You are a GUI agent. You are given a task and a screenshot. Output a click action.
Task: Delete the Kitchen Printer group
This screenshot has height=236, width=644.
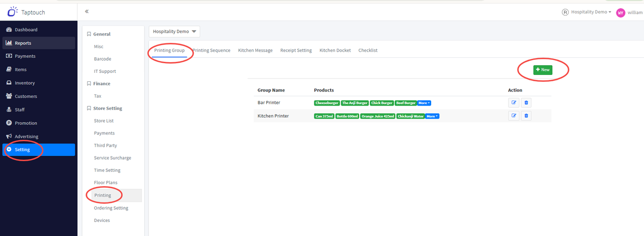click(526, 116)
